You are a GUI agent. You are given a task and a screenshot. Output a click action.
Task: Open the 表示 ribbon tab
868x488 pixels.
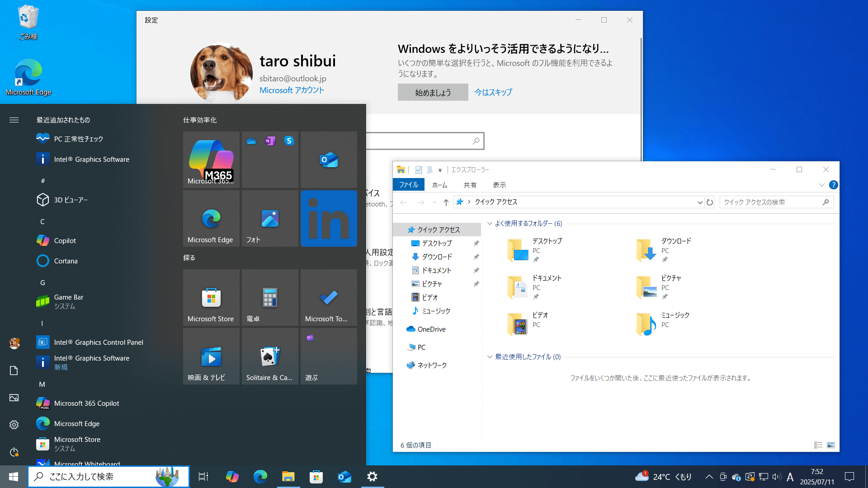click(x=499, y=185)
